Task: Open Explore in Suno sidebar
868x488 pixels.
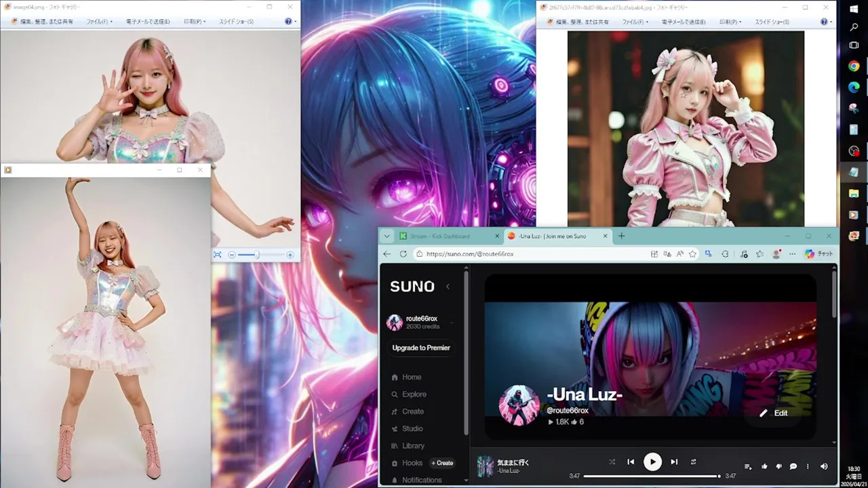Action: pyautogui.click(x=408, y=394)
